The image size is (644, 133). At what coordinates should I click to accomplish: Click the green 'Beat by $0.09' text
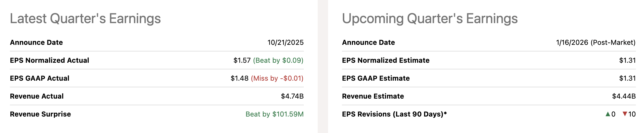278,60
